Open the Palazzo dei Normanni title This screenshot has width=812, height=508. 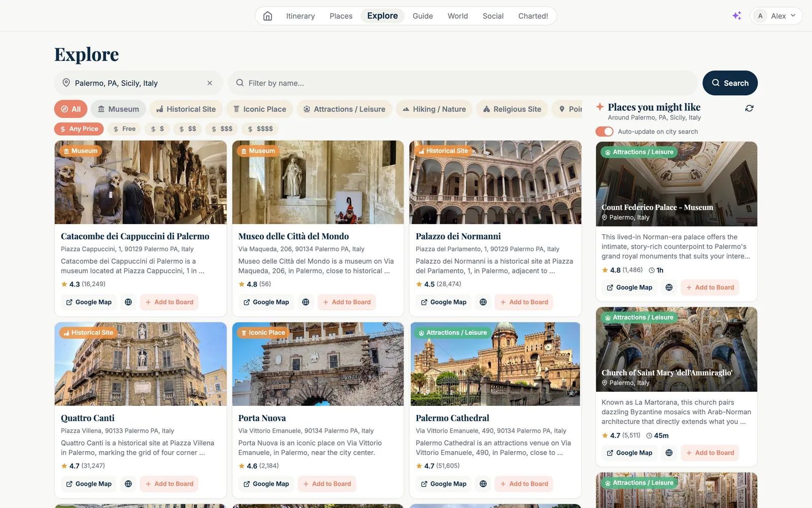point(458,236)
